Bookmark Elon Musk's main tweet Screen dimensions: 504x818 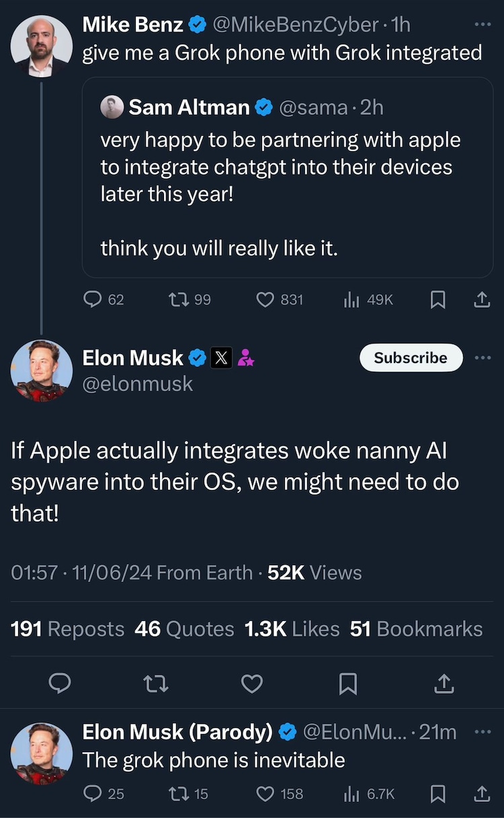click(x=347, y=684)
